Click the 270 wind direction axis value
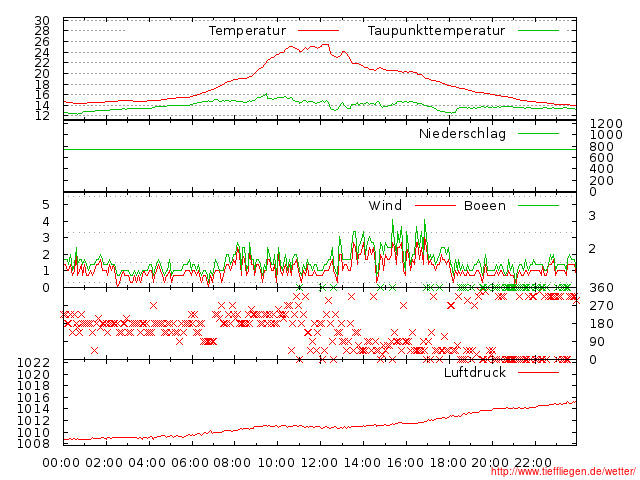This screenshot has width=640, height=480. pyautogui.click(x=602, y=306)
